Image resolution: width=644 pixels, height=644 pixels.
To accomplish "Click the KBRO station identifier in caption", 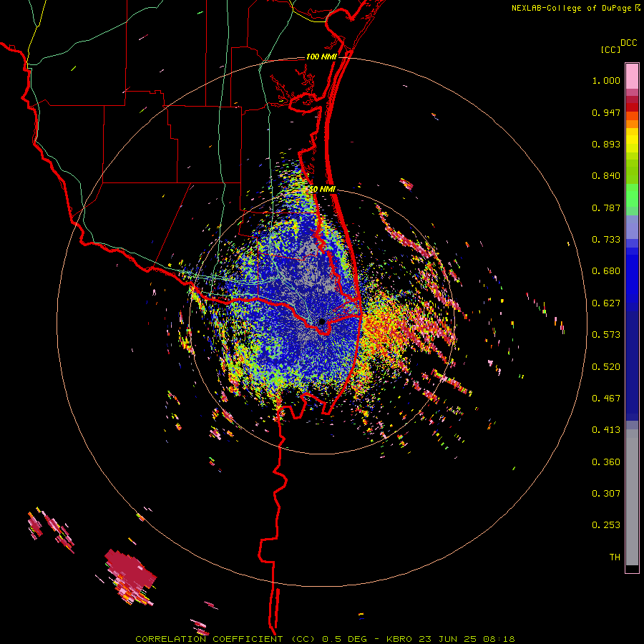I will click(401, 639).
